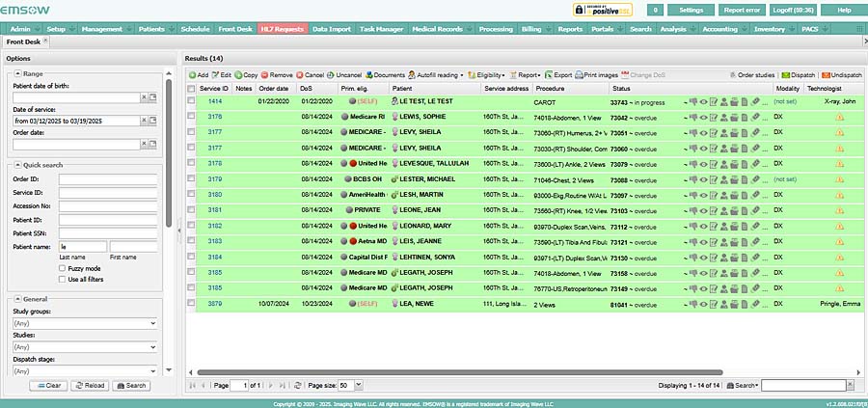Image resolution: width=868 pixels, height=408 pixels.
Task: Click warning icon in LEWIS, SOPHIE row
Action: (x=838, y=116)
